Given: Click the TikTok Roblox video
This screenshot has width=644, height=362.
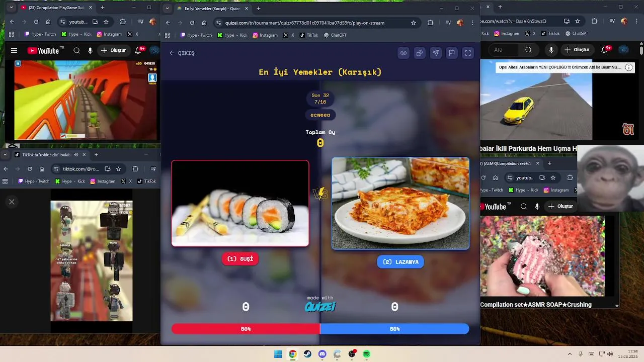Looking at the screenshot, I should 92,261.
